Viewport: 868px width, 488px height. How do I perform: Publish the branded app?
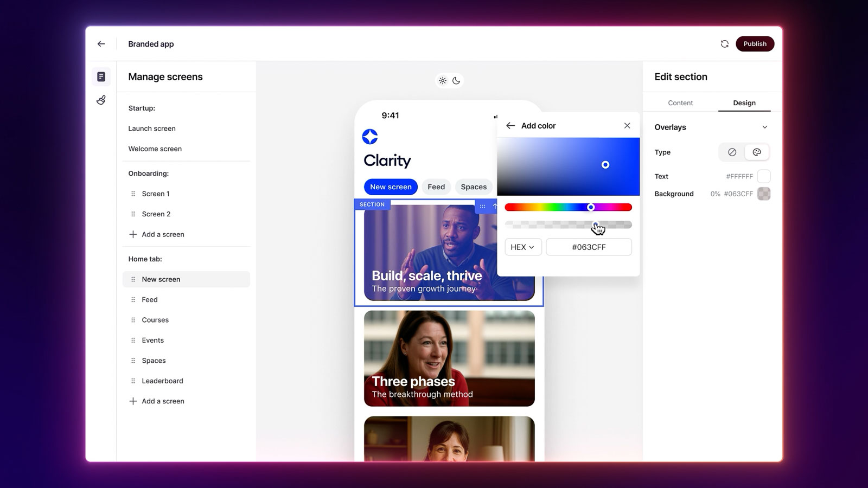pos(755,43)
